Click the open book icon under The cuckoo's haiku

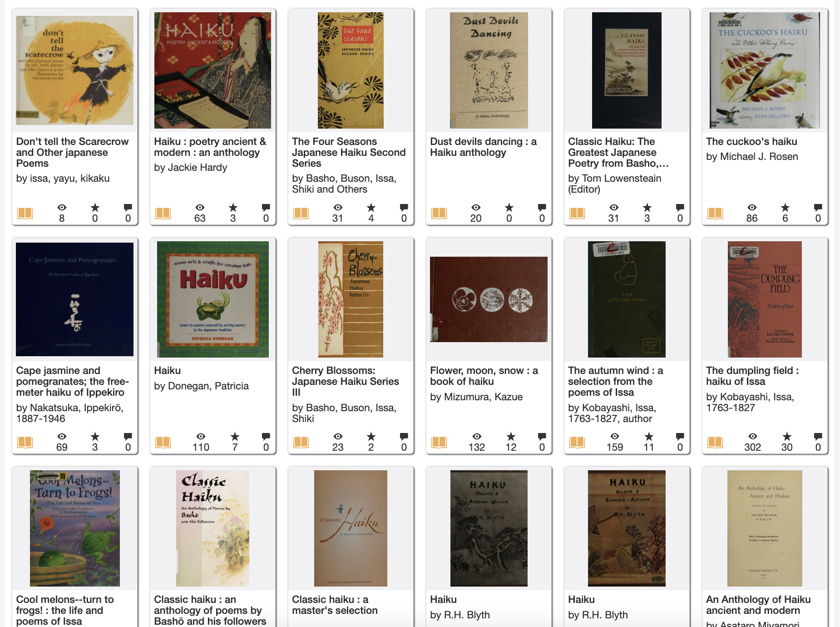pos(715,213)
